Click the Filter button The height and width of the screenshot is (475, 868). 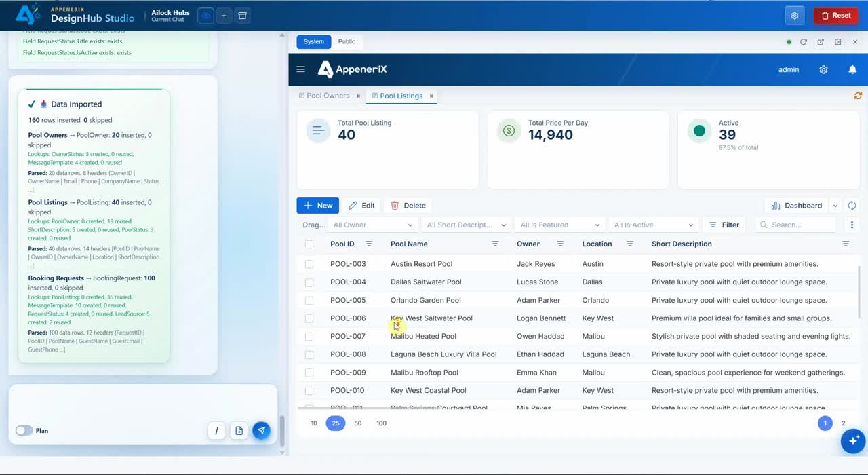pyautogui.click(x=724, y=225)
